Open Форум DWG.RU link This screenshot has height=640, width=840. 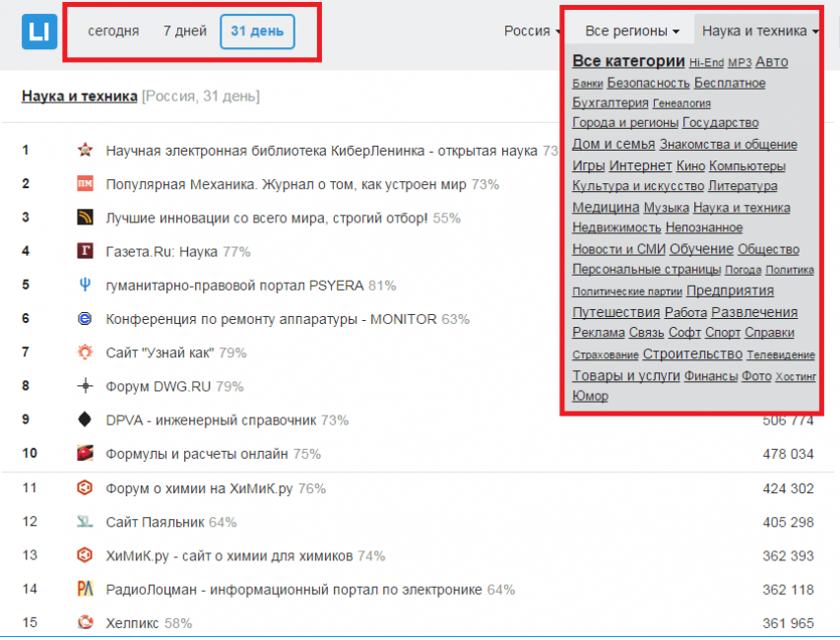pyautogui.click(x=158, y=387)
